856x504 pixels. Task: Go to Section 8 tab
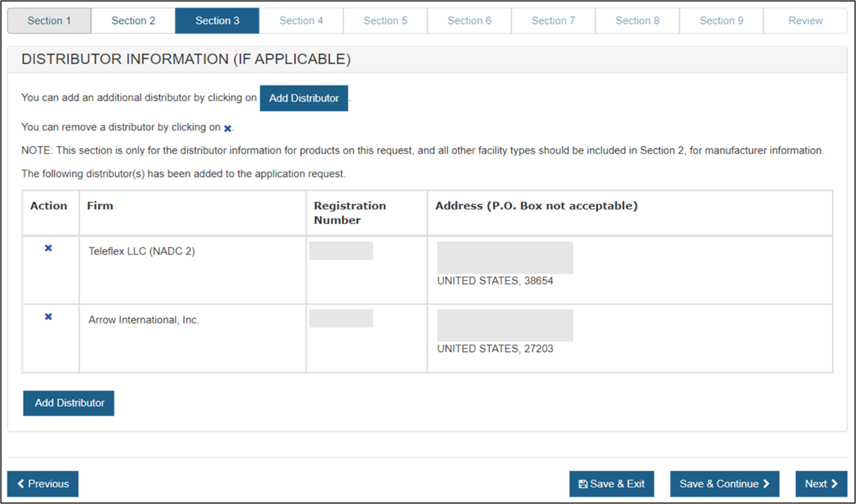[x=637, y=21]
